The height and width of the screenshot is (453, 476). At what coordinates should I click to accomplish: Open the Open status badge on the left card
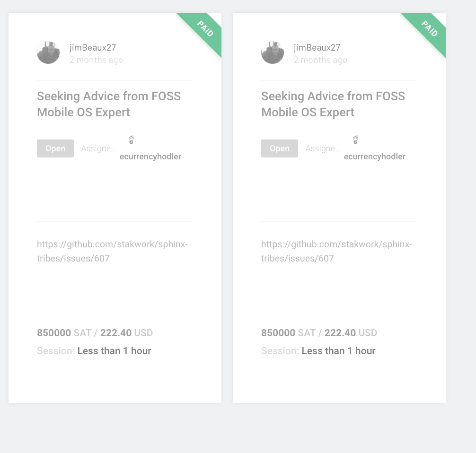pos(55,148)
